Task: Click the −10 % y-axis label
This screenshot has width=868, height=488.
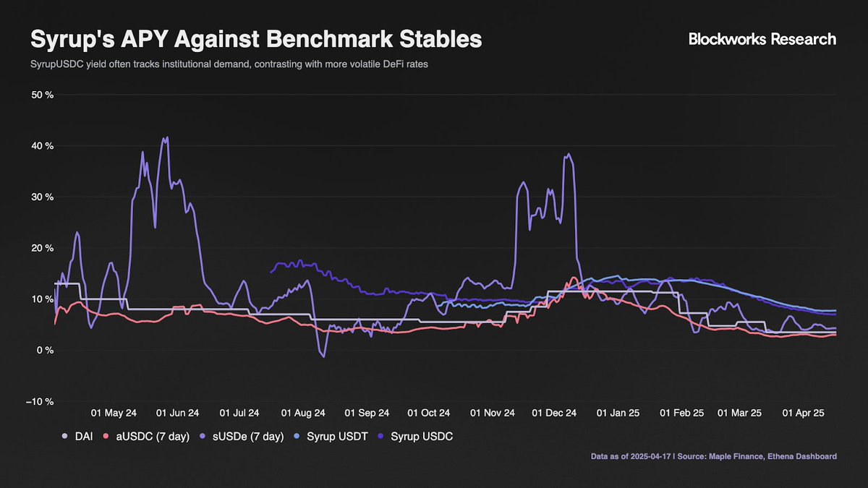Action: [x=41, y=401]
